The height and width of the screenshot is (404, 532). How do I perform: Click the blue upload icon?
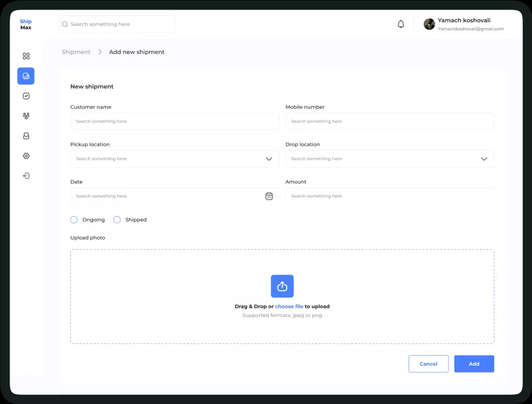click(282, 286)
